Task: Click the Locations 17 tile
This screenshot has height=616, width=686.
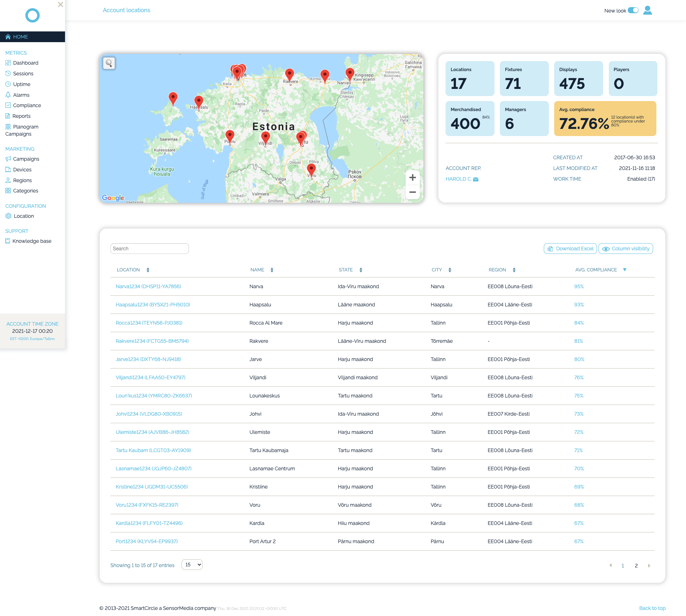Action: click(x=470, y=79)
